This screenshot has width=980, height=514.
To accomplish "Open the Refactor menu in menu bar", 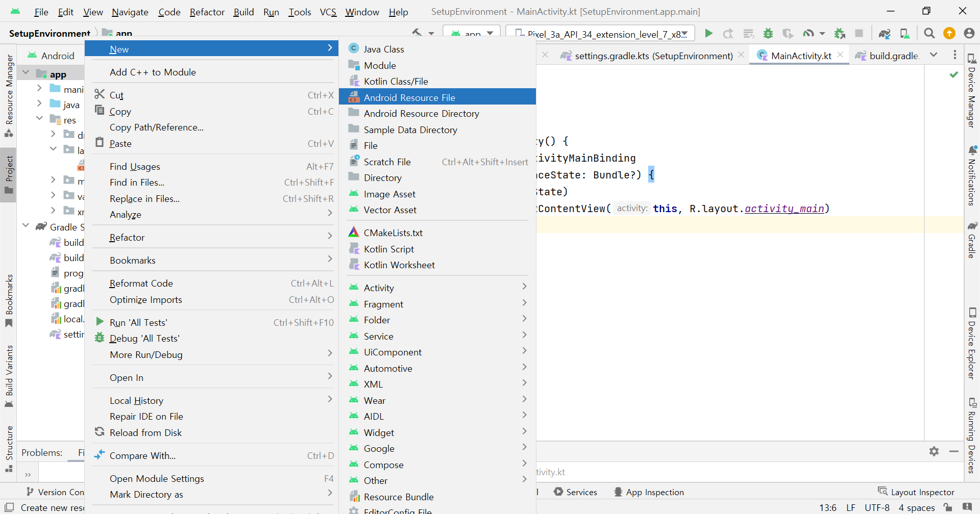I will (207, 12).
